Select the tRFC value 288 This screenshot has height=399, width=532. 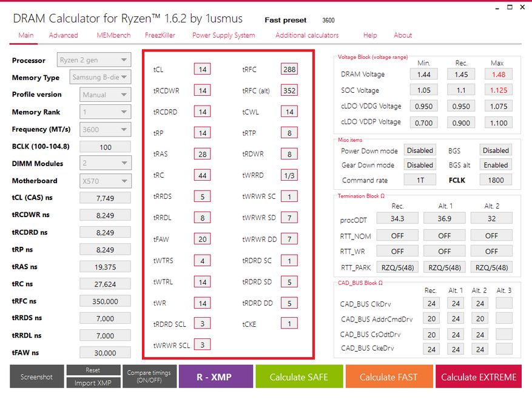(x=289, y=69)
